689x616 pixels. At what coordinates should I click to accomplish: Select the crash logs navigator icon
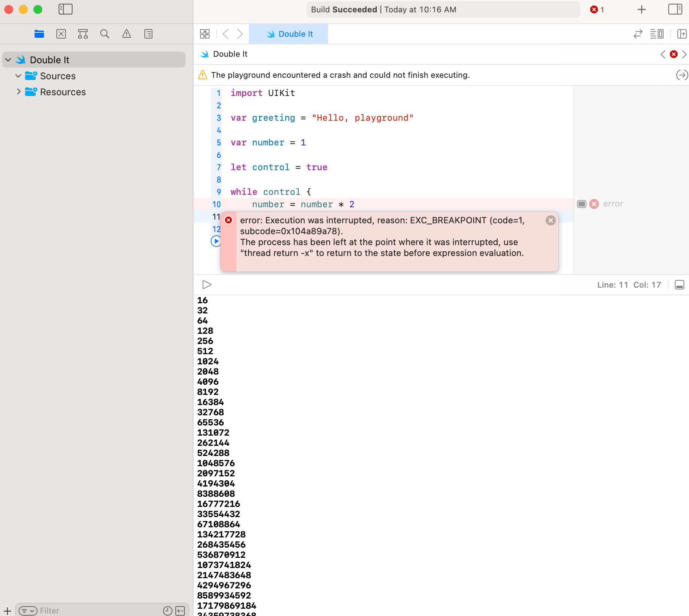tap(61, 34)
